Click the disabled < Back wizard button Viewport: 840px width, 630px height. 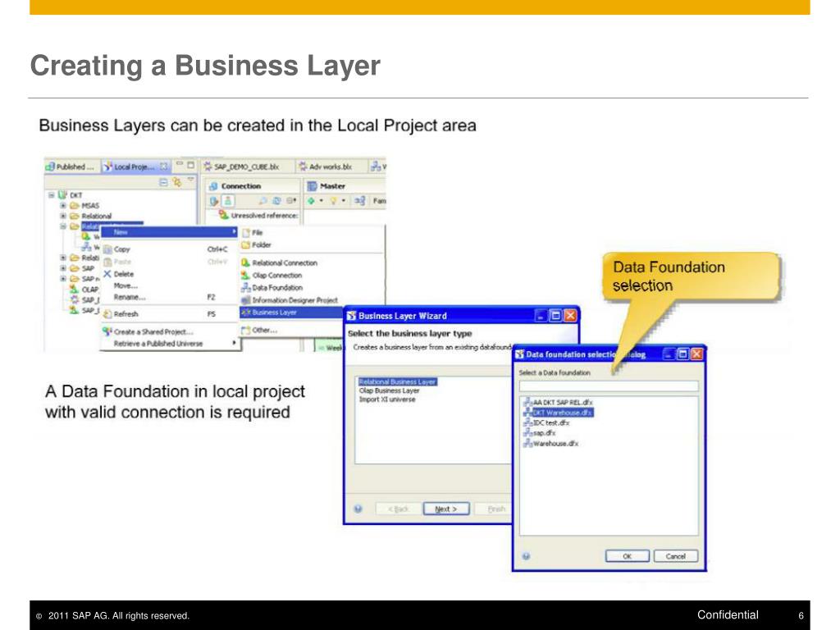pyautogui.click(x=399, y=509)
